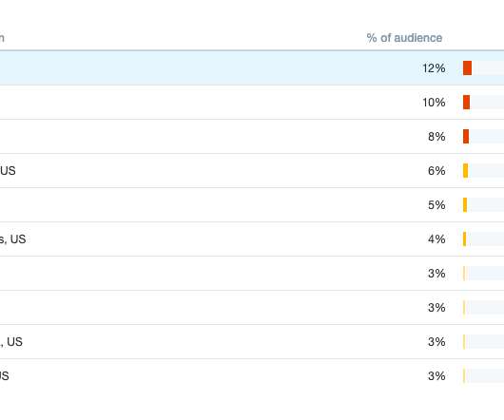Sort by the % of audience header
Screen dimensions: 504x420
point(404,38)
